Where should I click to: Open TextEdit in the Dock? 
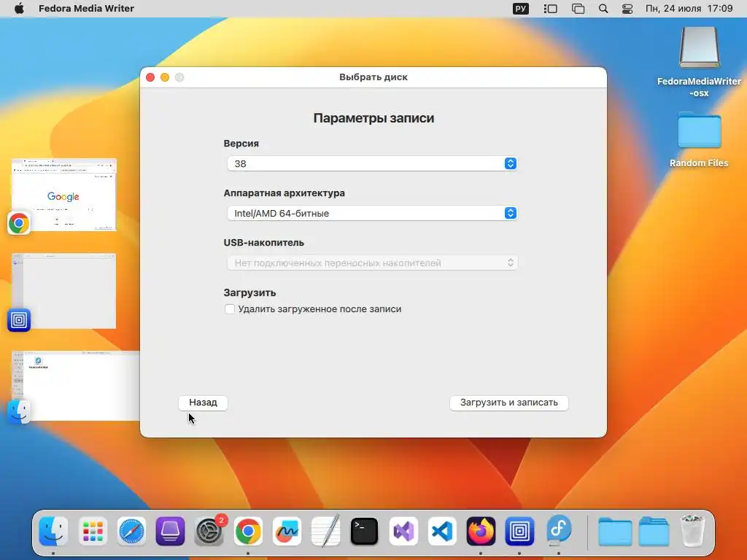(x=326, y=531)
